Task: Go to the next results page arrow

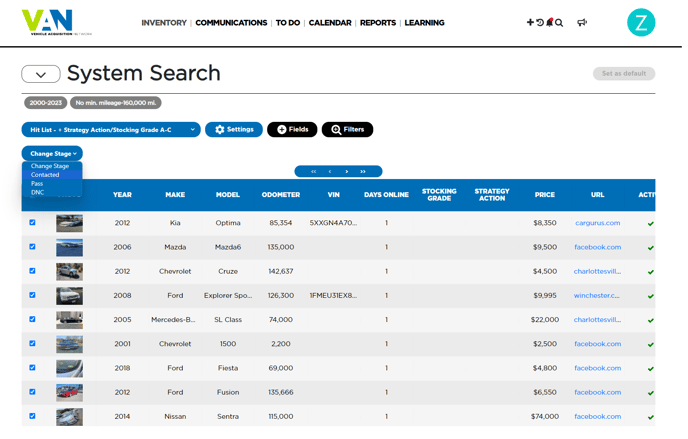Action: tap(347, 172)
